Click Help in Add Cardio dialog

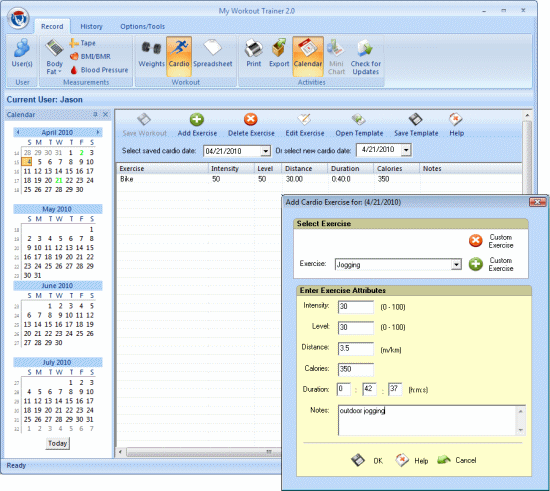(411, 460)
